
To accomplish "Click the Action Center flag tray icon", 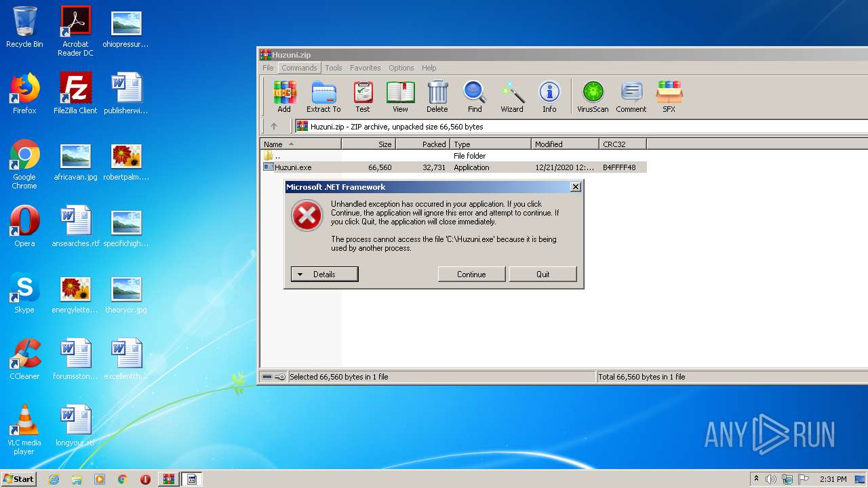I will 804,479.
